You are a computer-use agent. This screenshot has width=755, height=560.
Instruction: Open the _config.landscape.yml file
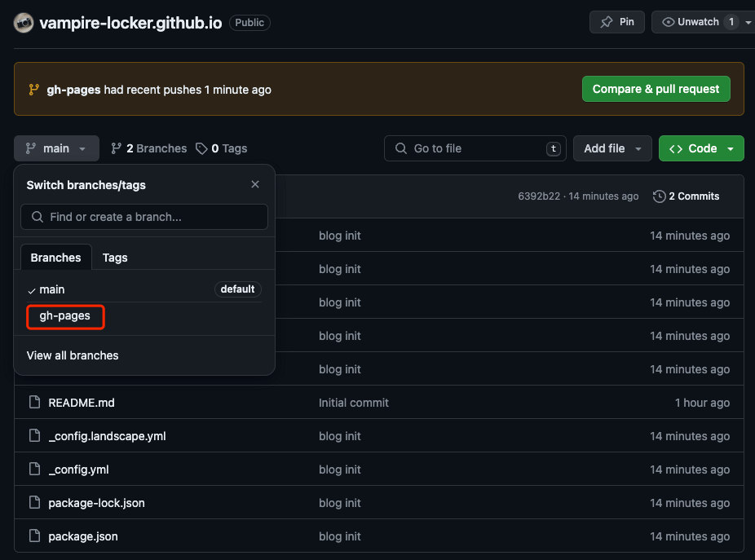point(107,436)
